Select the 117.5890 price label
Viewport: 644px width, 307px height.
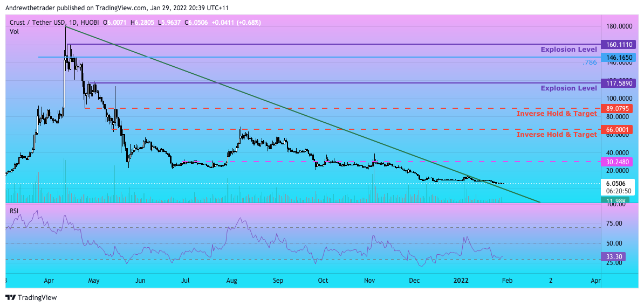pyautogui.click(x=618, y=83)
